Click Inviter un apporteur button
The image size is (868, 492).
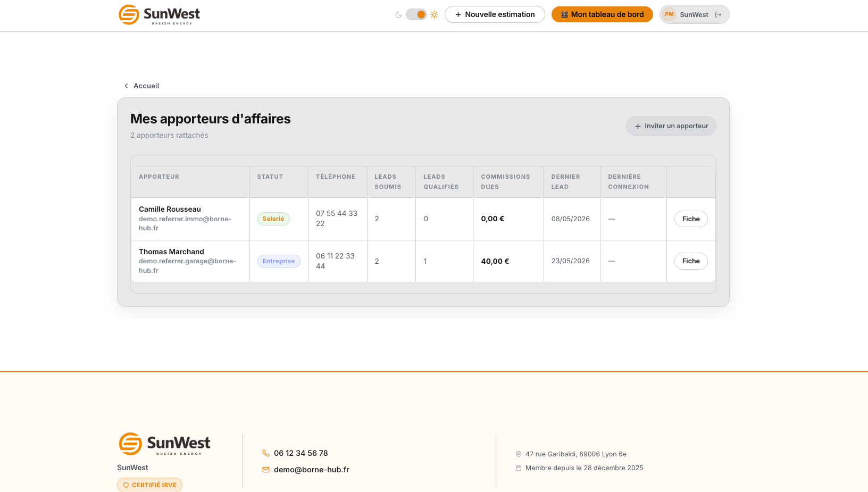pyautogui.click(x=671, y=126)
